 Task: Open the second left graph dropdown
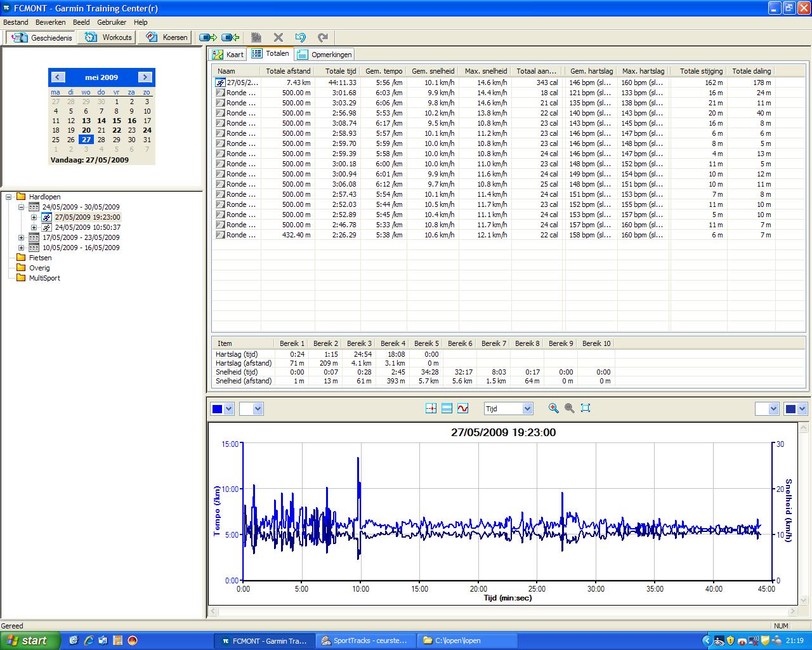tap(258, 409)
